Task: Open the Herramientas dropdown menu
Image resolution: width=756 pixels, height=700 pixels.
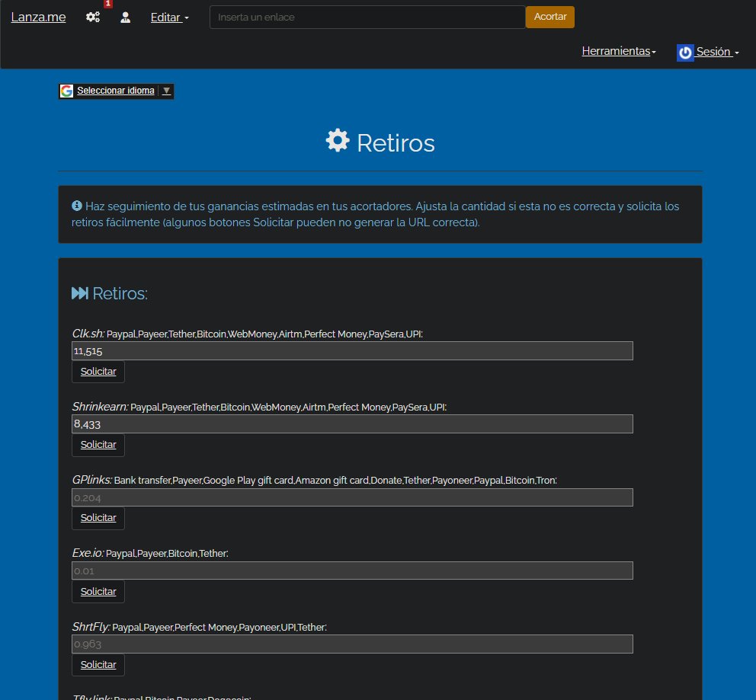Action: pos(619,51)
